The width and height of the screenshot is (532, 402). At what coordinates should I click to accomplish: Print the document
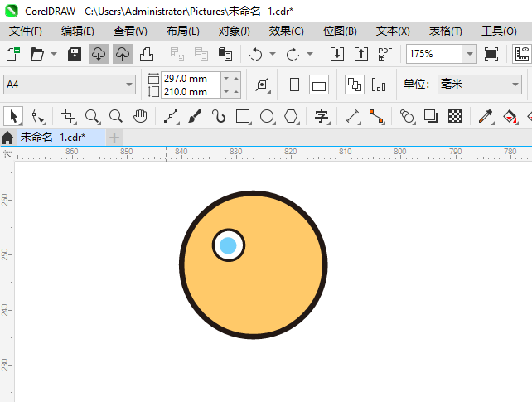point(147,54)
